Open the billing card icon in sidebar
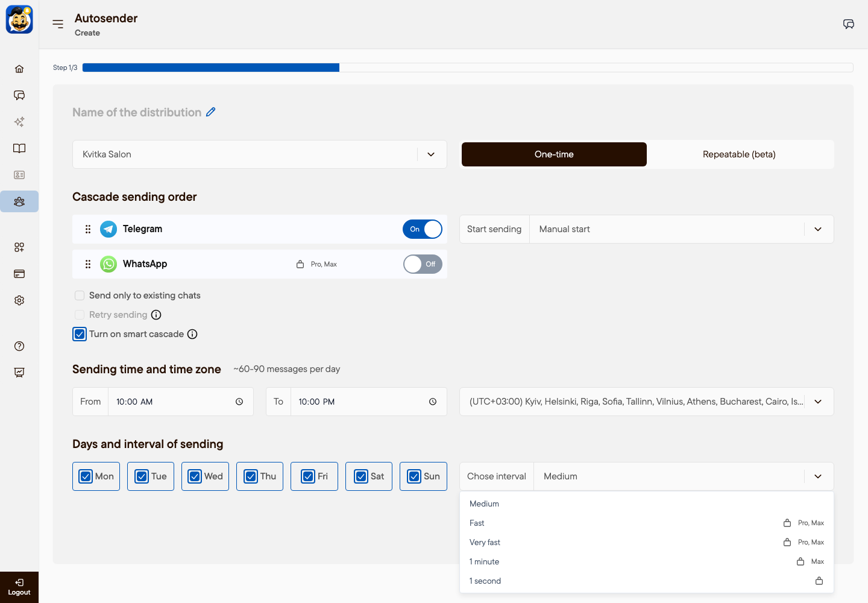Viewport: 868px width, 603px height. click(19, 274)
